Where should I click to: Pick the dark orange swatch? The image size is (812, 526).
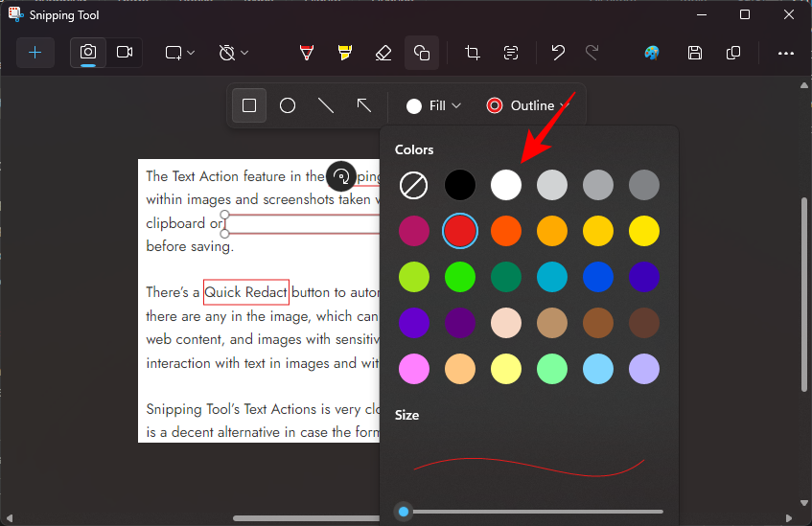pos(506,231)
